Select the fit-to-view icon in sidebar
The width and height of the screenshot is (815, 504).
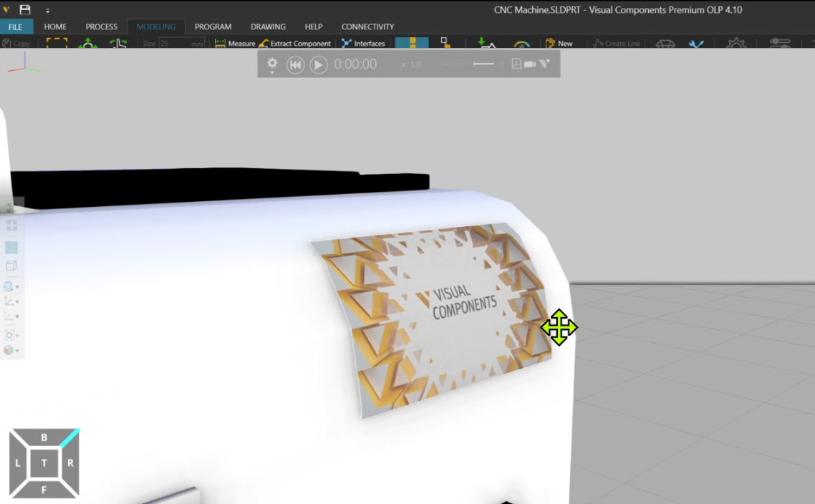point(11,226)
